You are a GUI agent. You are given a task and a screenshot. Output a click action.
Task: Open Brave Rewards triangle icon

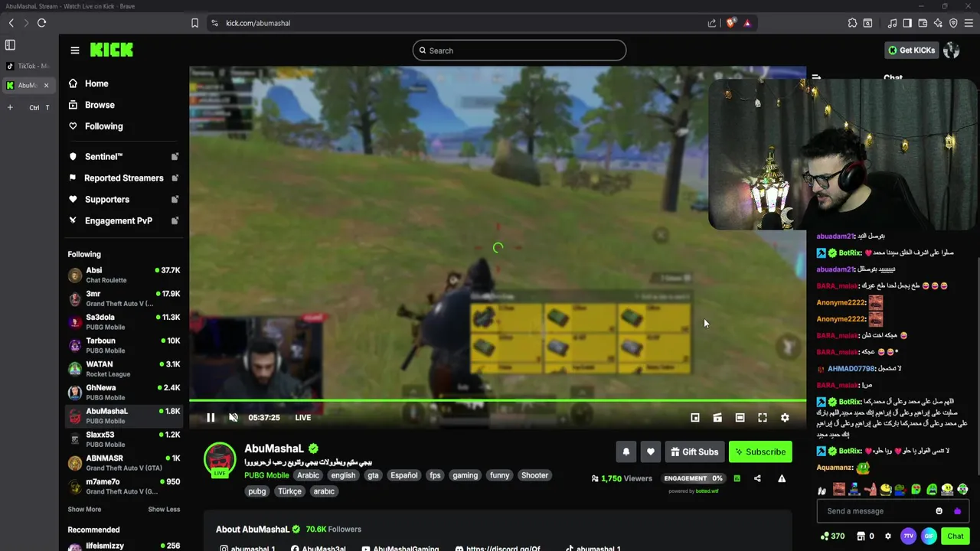[x=747, y=23]
